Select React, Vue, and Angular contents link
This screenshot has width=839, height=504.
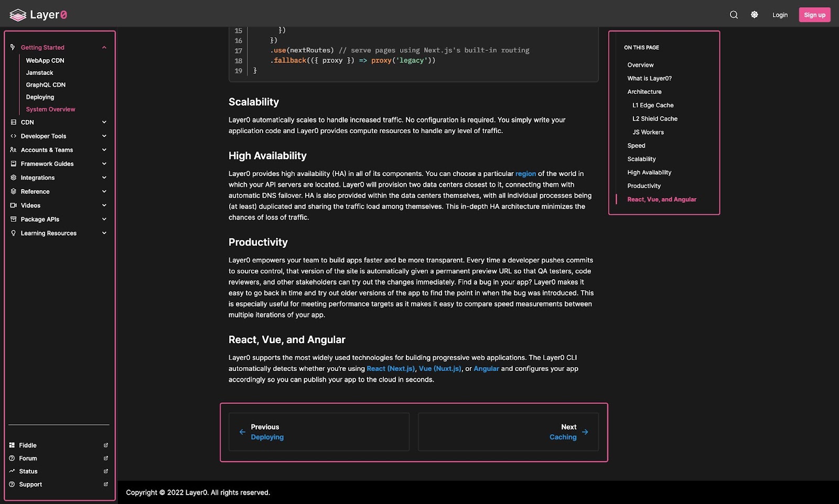point(662,200)
